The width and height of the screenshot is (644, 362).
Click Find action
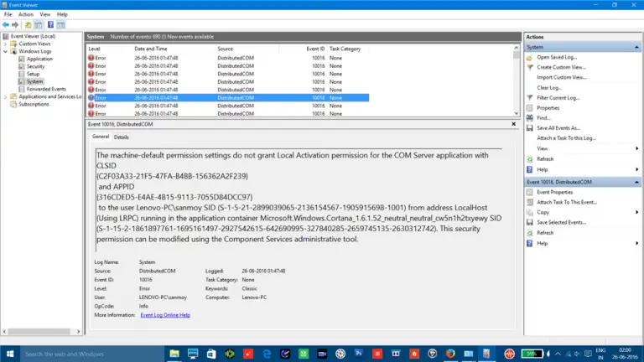[543, 118]
